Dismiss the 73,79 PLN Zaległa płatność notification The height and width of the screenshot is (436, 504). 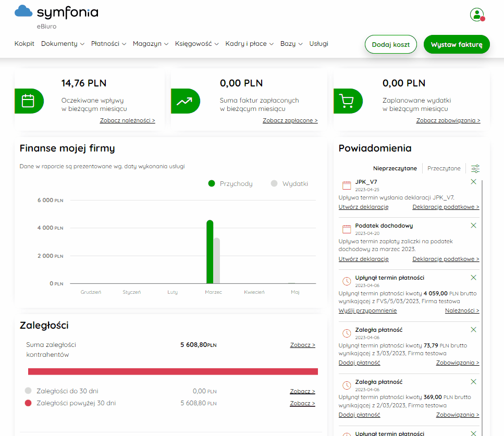point(473,329)
